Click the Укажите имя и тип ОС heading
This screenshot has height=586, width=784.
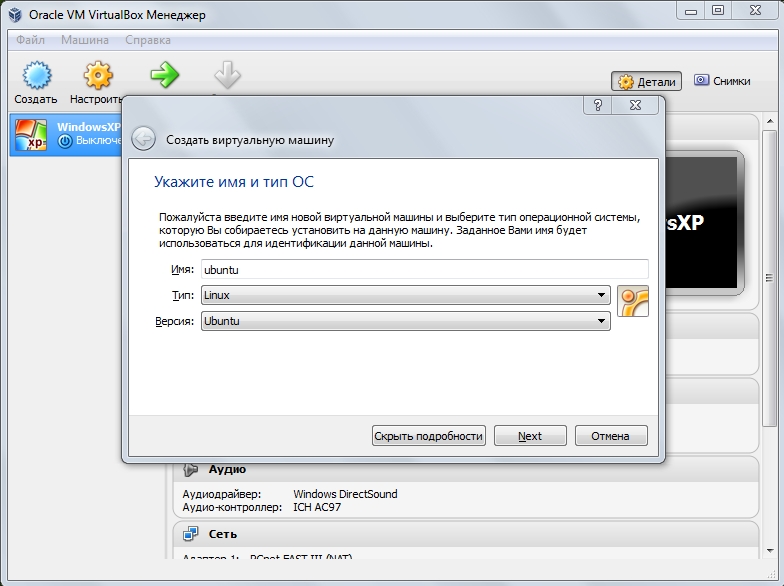pos(234,182)
